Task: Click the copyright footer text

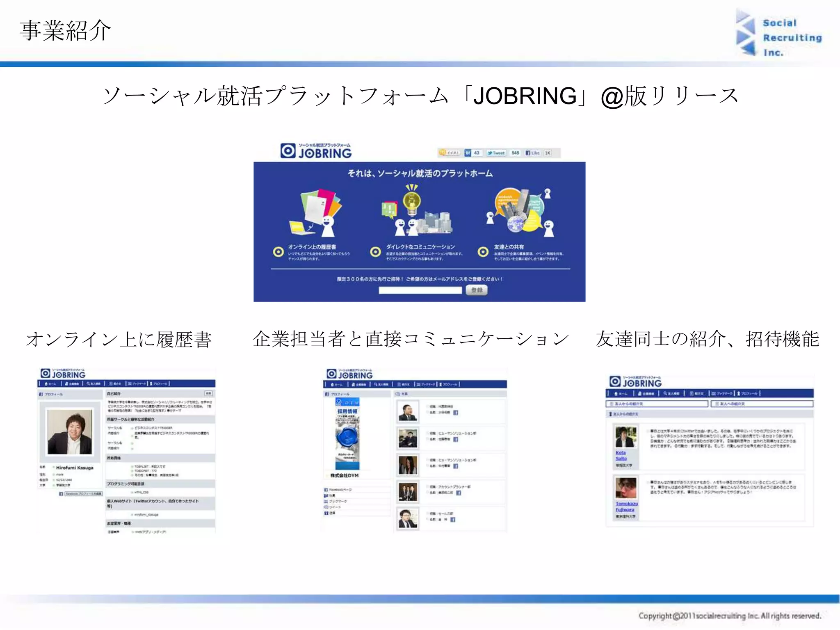Action: coord(730,616)
